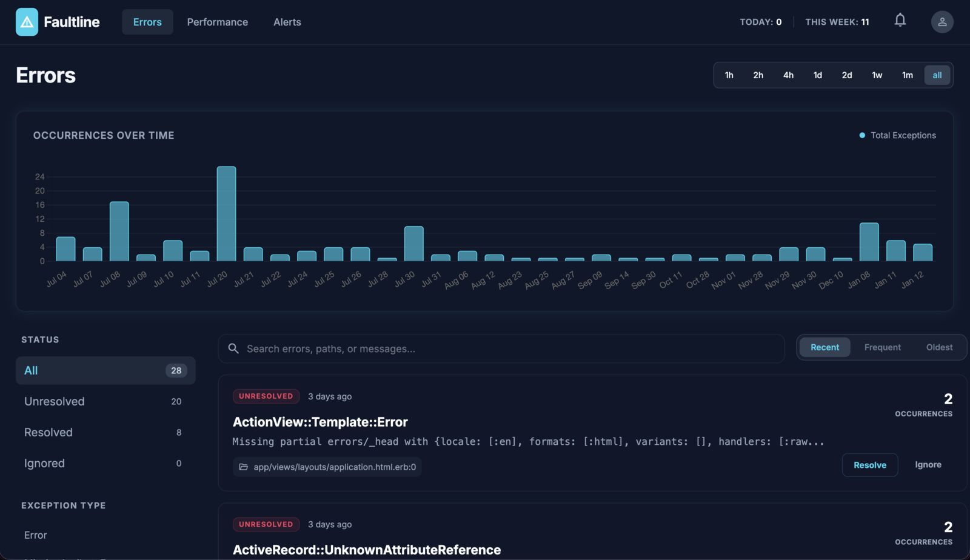Image resolution: width=970 pixels, height=560 pixels.
Task: Click the Faultline triangle logo icon
Action: (27, 21)
